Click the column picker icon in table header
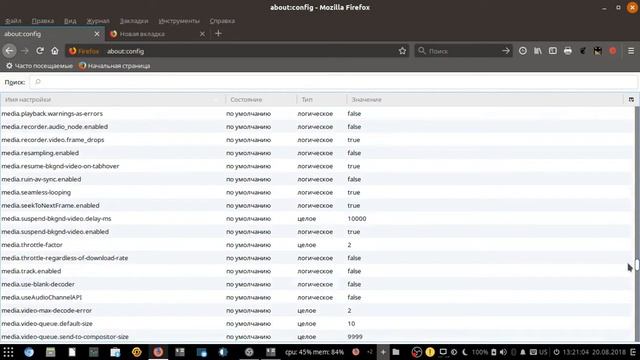 (x=631, y=100)
